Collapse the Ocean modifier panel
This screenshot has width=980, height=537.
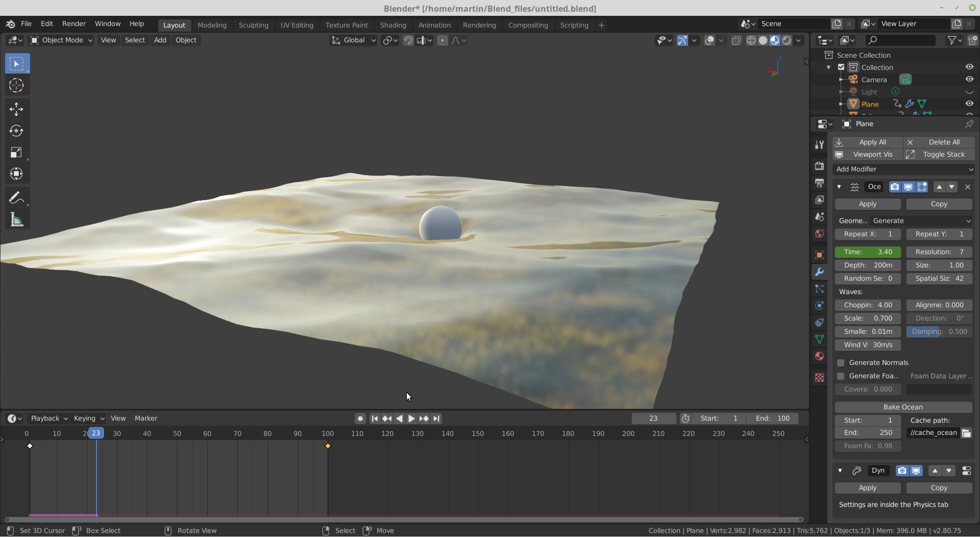click(839, 187)
